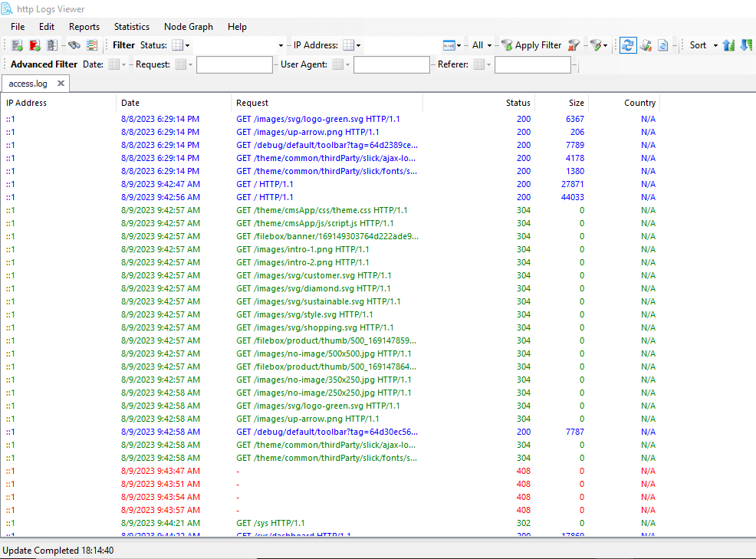This screenshot has height=559, width=756.
Task: Open the Statistics menu
Action: point(132,27)
